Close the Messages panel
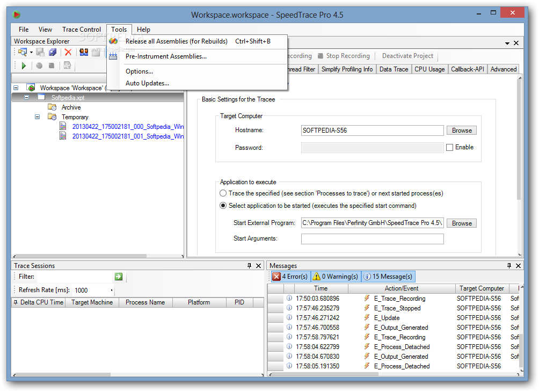The image size is (539, 392). (519, 265)
